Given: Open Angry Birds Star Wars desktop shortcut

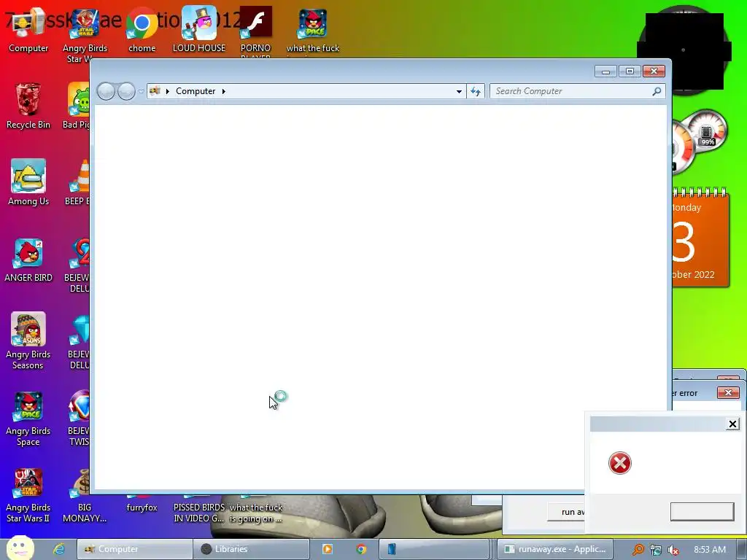Looking at the screenshot, I should (x=85, y=36).
